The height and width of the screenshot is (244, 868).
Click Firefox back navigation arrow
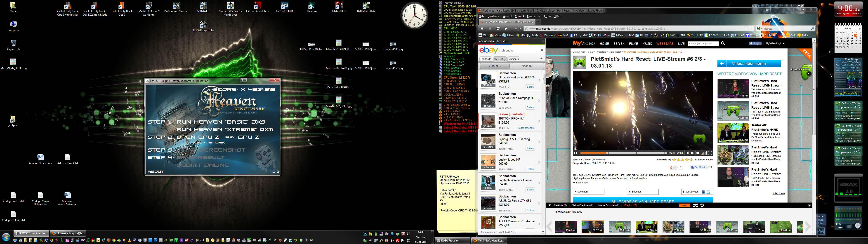click(482, 29)
